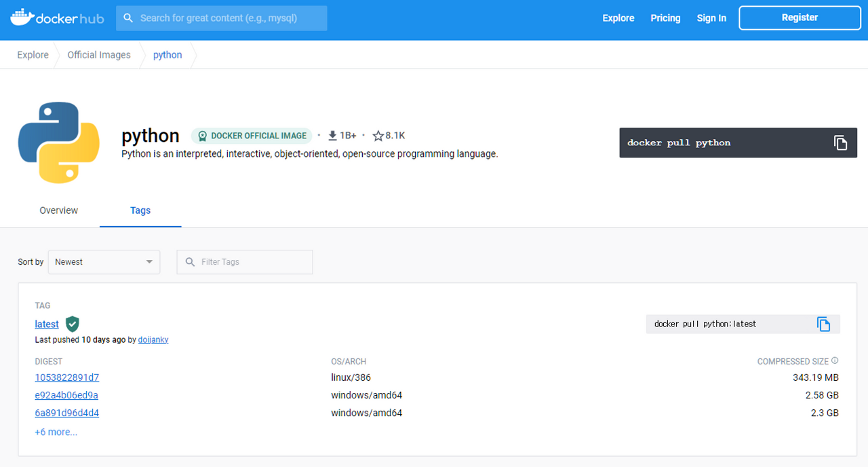This screenshot has width=868, height=467.
Task: Click the Docker Official Image badge
Action: 252,136
